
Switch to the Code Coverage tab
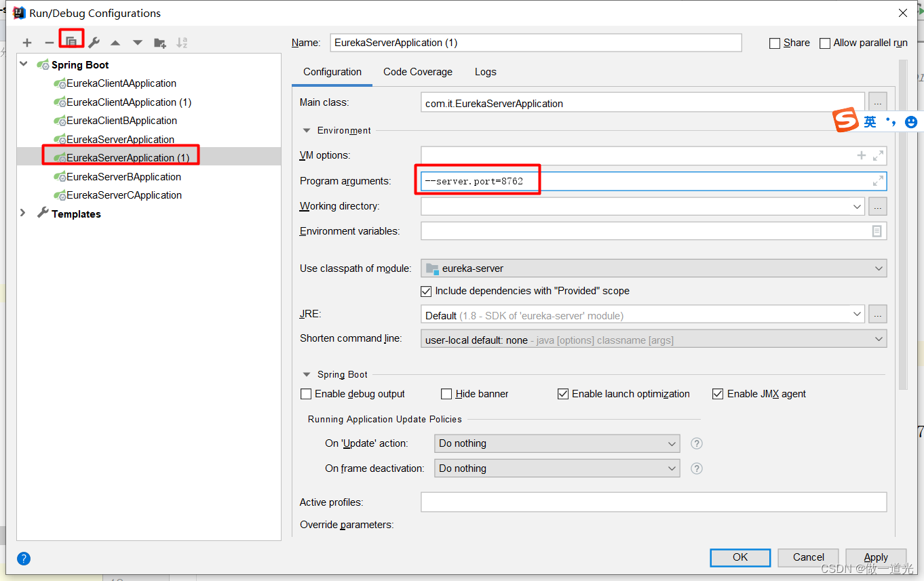(x=417, y=72)
